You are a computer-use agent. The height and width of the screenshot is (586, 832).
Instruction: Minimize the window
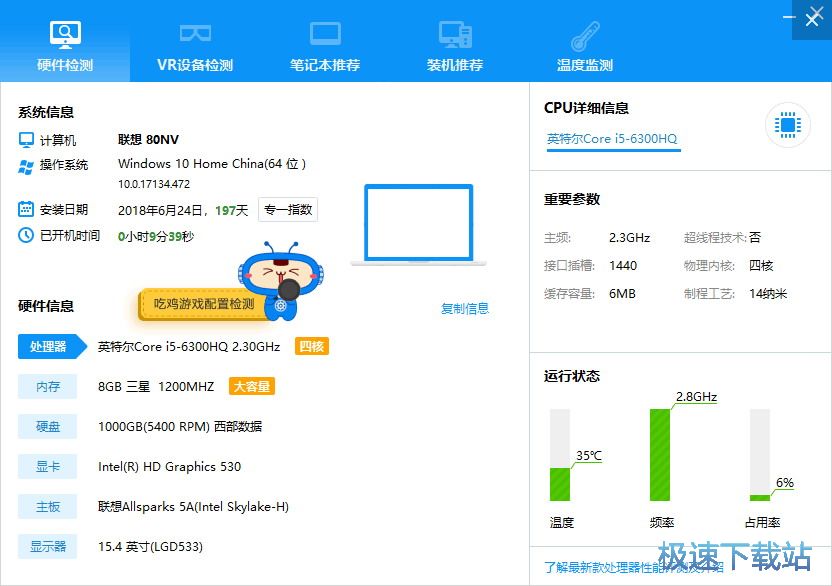coord(789,18)
